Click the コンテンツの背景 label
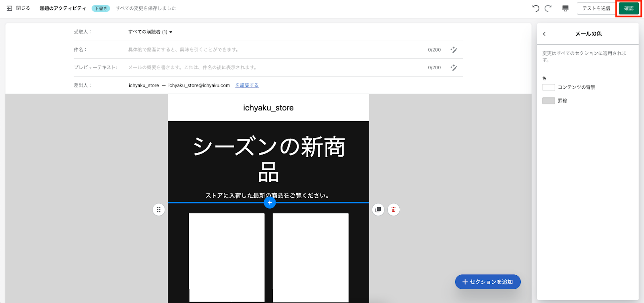This screenshot has width=644, height=303. pos(576,87)
